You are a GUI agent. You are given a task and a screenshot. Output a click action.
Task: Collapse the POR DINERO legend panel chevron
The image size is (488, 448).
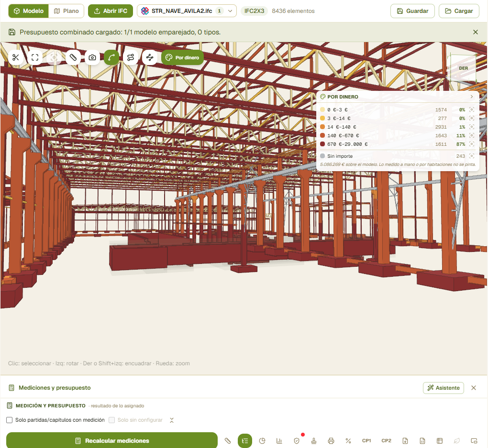472,97
